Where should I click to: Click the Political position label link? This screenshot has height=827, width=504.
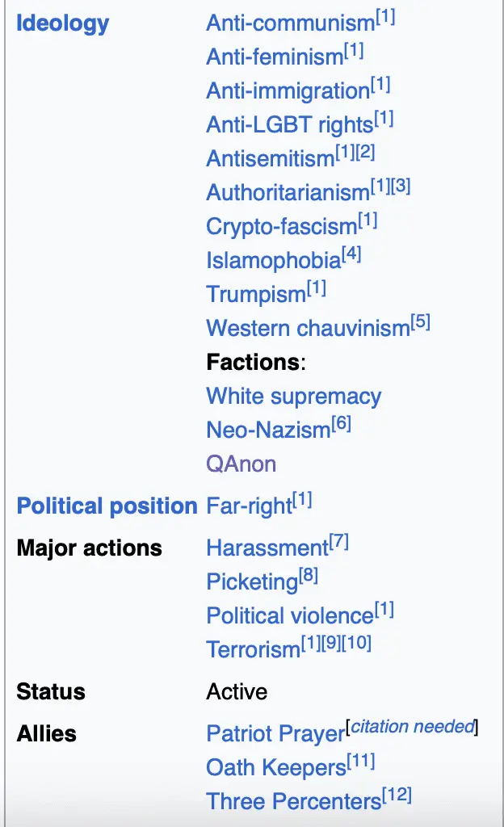click(x=107, y=506)
